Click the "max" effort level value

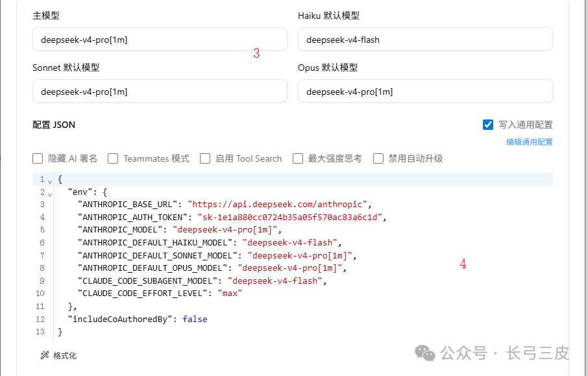click(x=230, y=293)
